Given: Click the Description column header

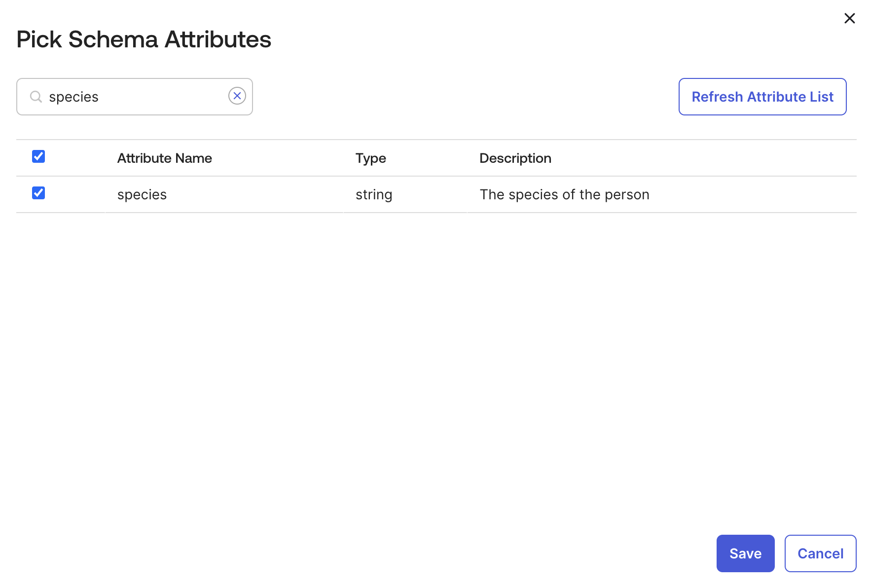Looking at the screenshot, I should coord(515,158).
